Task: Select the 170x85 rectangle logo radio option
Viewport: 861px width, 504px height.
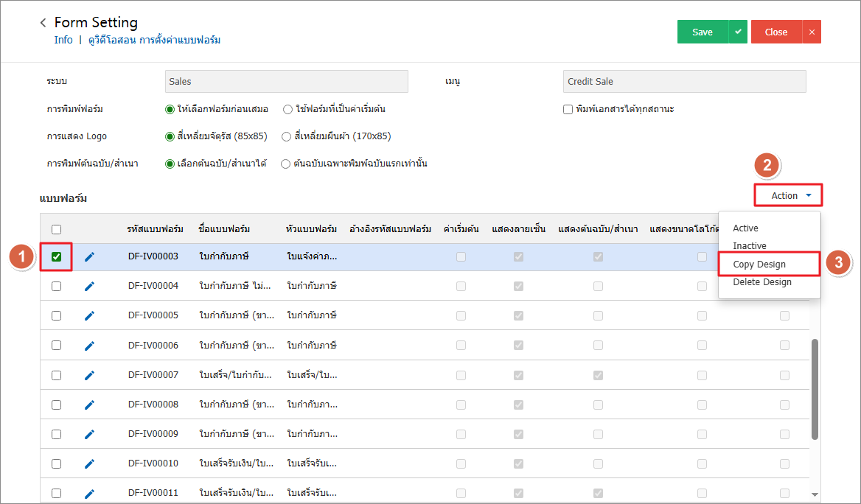Action: pos(287,136)
